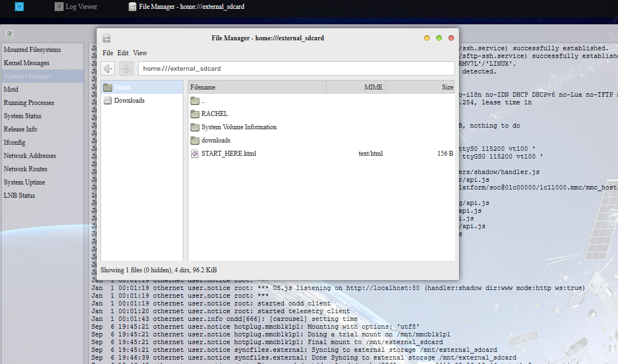
Task: Sort by Filename column header
Action: (x=257, y=87)
